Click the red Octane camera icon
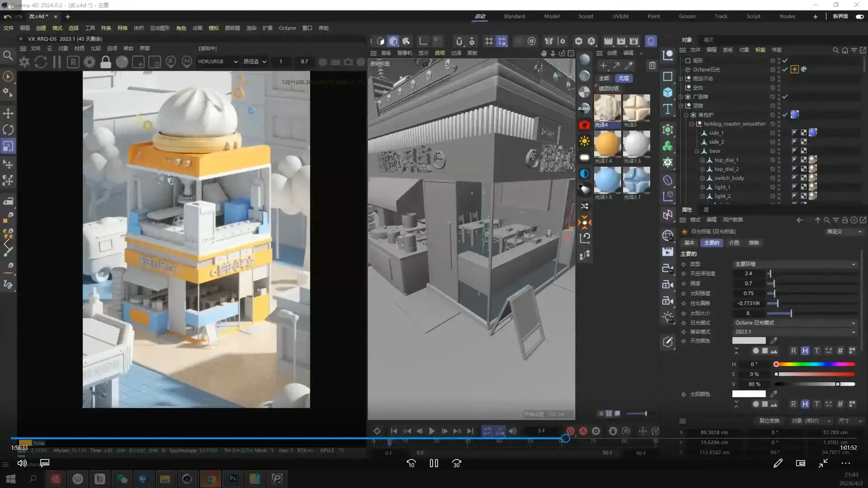 click(585, 125)
